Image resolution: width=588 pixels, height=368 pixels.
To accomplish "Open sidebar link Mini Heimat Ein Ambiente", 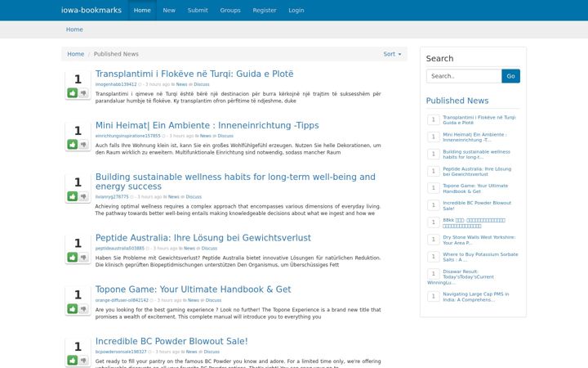I will point(474,137).
